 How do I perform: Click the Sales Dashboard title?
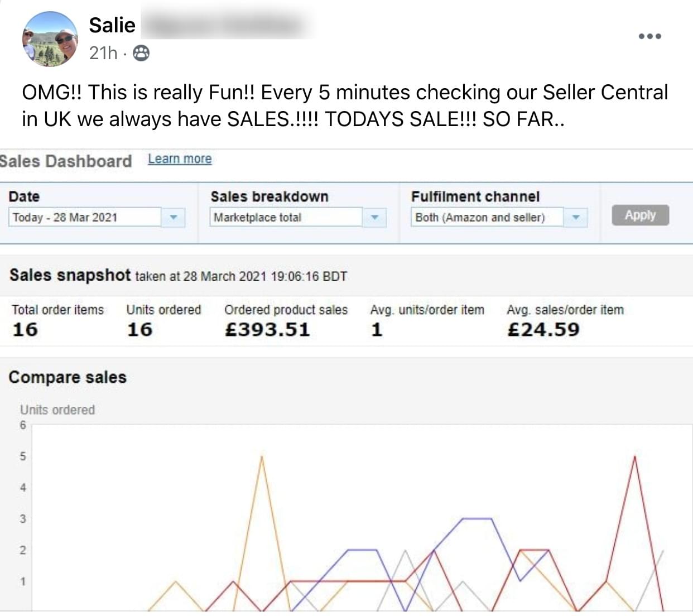pyautogui.click(x=66, y=161)
